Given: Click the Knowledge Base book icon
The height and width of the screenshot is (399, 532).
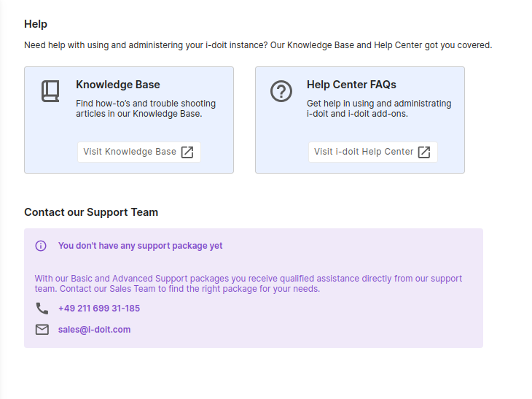Looking at the screenshot, I should click(50, 91).
